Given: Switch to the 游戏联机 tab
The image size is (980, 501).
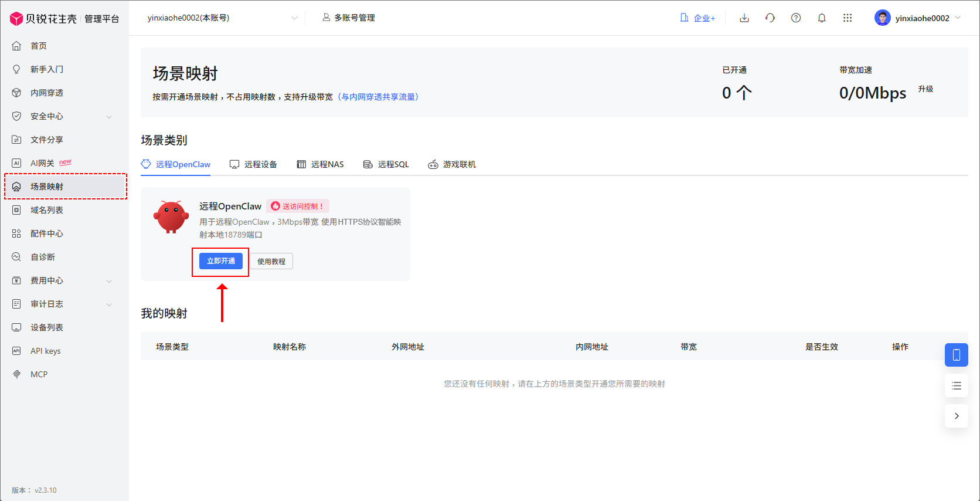Looking at the screenshot, I should tap(452, 164).
